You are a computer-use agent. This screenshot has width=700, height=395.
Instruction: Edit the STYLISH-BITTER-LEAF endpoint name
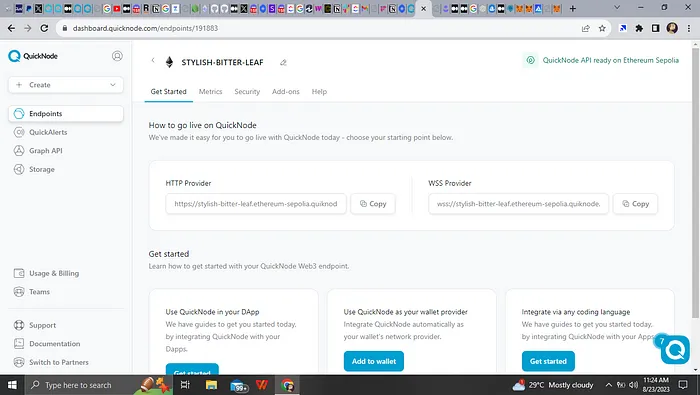tap(283, 62)
